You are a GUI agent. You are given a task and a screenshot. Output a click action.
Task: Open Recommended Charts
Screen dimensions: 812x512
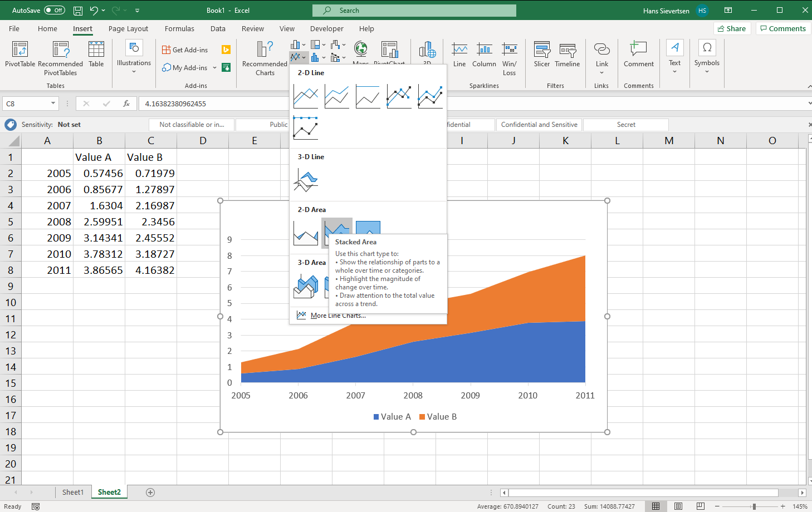point(265,58)
